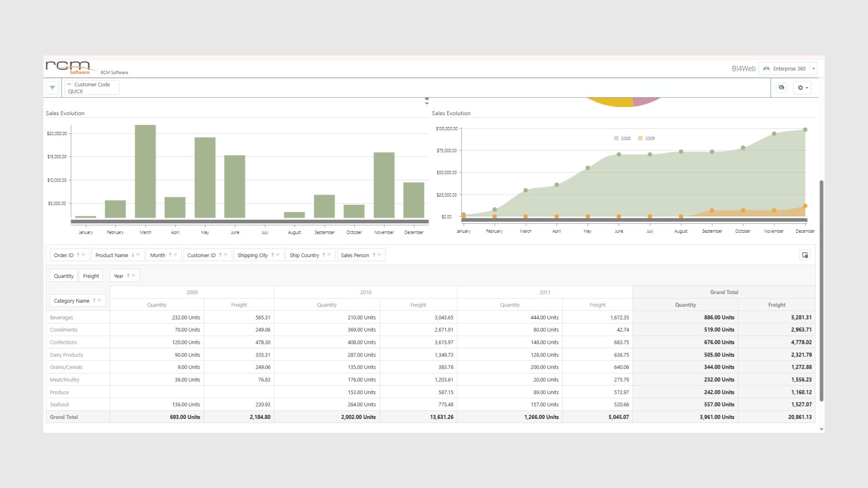
Task: Toggle the hidden-eye visibility button
Action: [781, 88]
